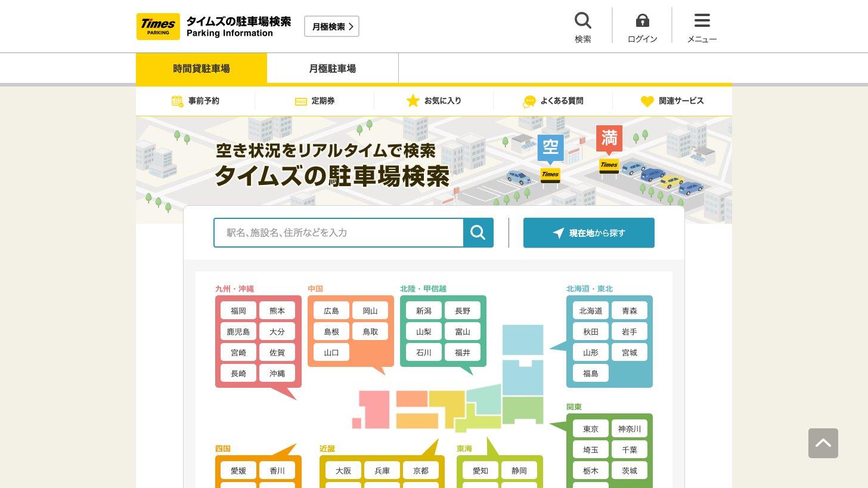Open the ログイン lock icon
Viewport: 868px width, 488px height.
642,27
